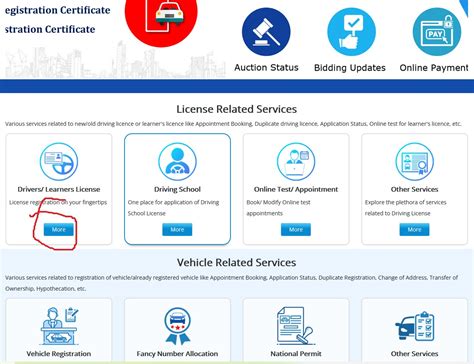Viewport: 474px width, 364px height.
Task: Click the Other Services title in Vehicle section
Action: point(415,354)
